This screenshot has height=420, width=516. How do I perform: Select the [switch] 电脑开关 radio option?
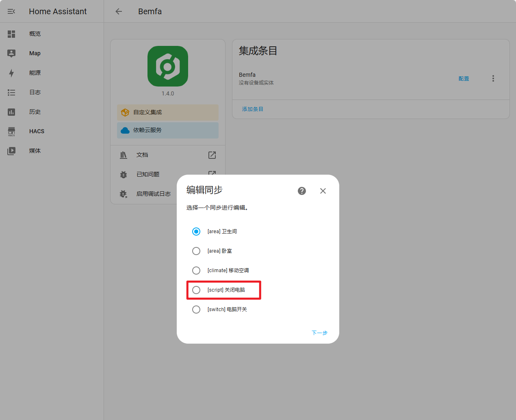[x=196, y=310]
